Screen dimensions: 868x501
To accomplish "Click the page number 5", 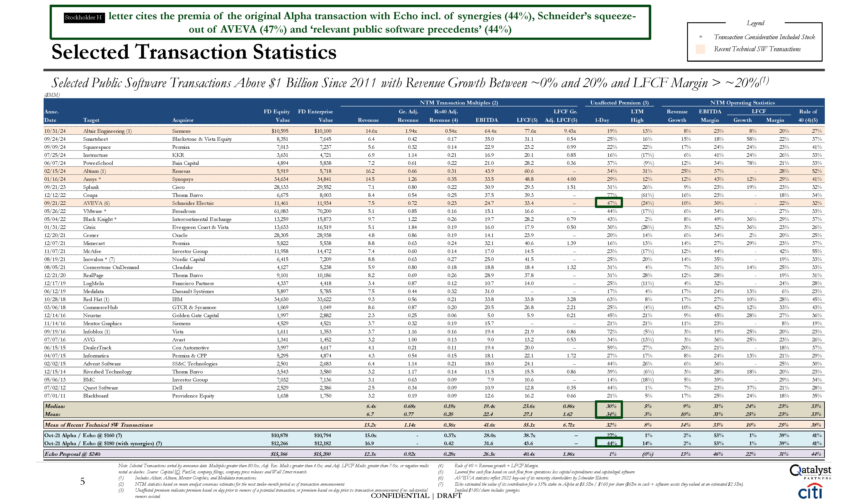I will click(83, 481).
